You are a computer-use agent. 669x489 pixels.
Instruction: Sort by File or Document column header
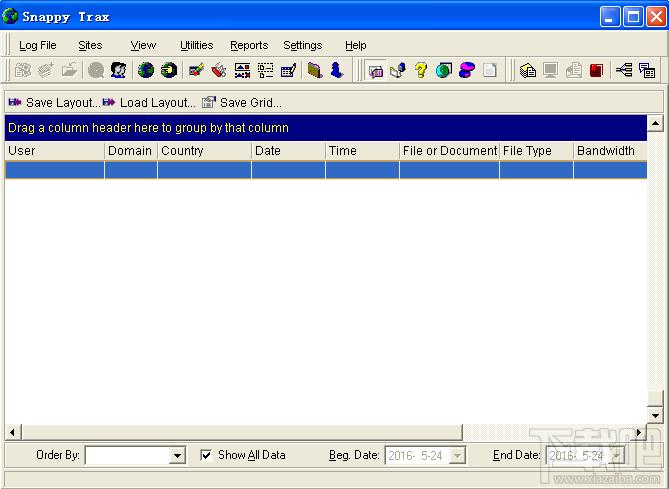click(449, 151)
